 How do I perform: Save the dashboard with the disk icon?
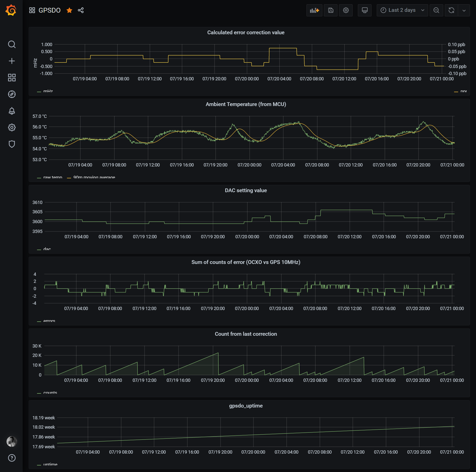(x=330, y=10)
